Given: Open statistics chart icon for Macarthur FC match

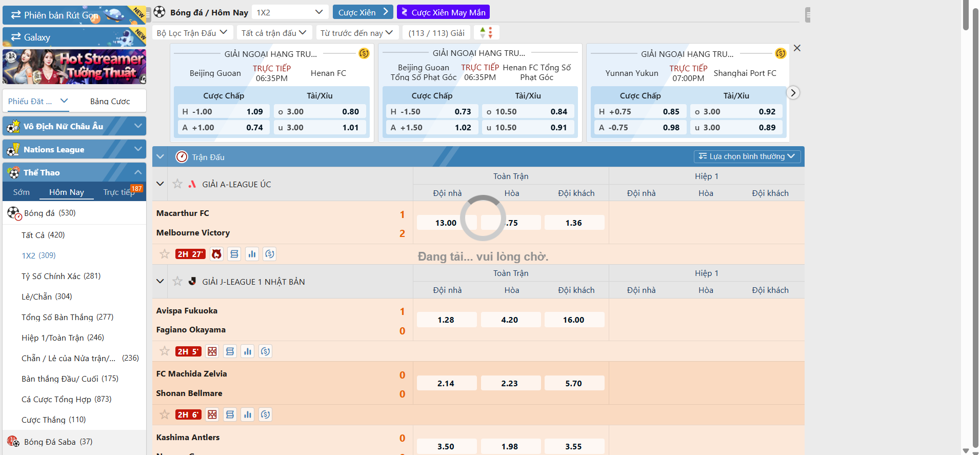Looking at the screenshot, I should point(252,254).
